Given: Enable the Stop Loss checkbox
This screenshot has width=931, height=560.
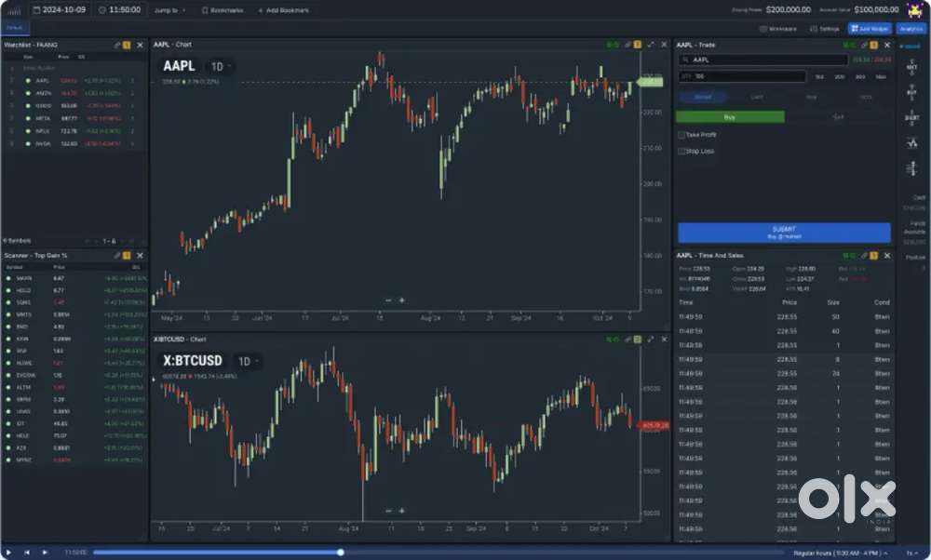Looking at the screenshot, I should [682, 151].
